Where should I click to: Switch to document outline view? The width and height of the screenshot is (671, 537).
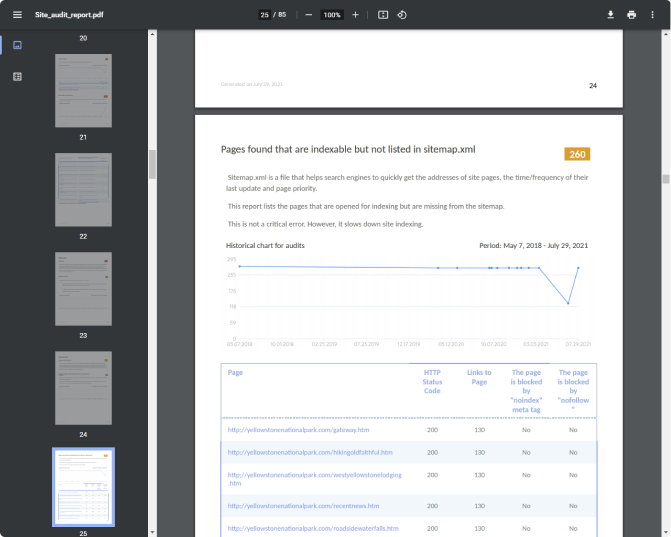point(17,76)
